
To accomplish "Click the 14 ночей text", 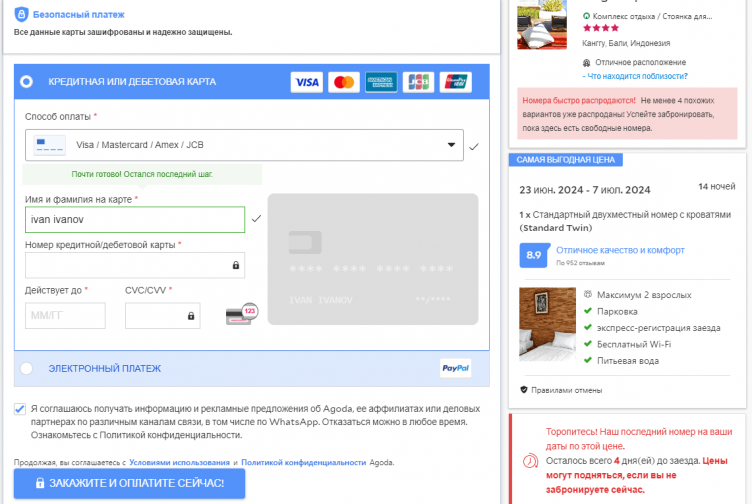I will (x=717, y=186).
